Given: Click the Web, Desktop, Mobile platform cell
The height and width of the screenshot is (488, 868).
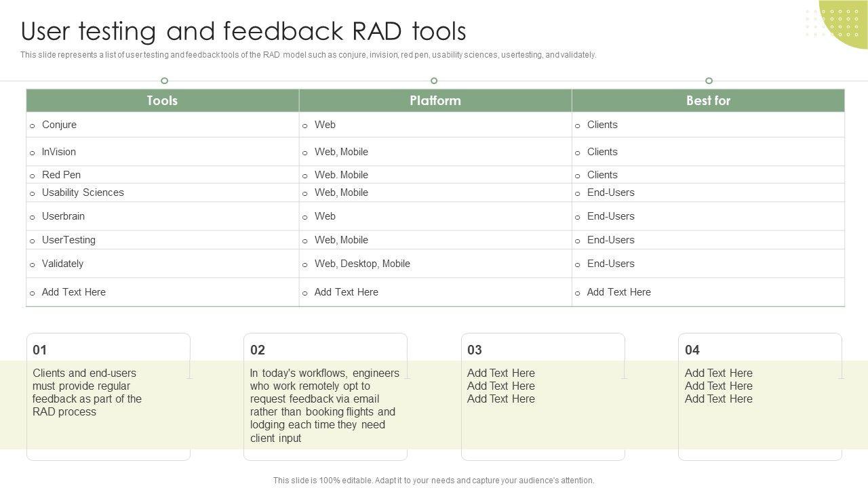Looking at the screenshot, I should point(362,264).
